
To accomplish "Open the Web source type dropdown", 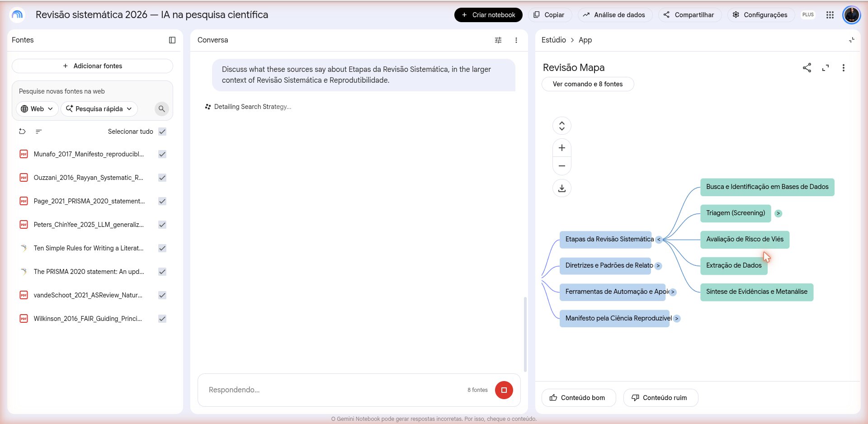I will tap(37, 109).
